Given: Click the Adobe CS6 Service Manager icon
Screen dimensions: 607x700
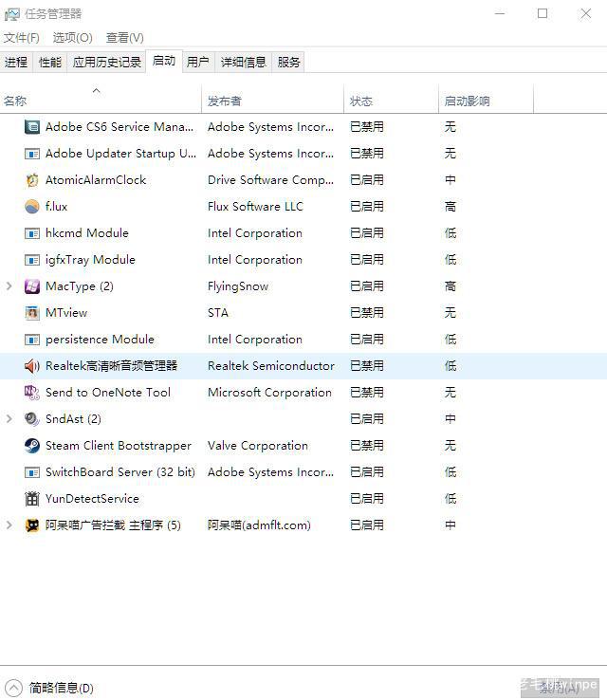Looking at the screenshot, I should click(32, 127).
